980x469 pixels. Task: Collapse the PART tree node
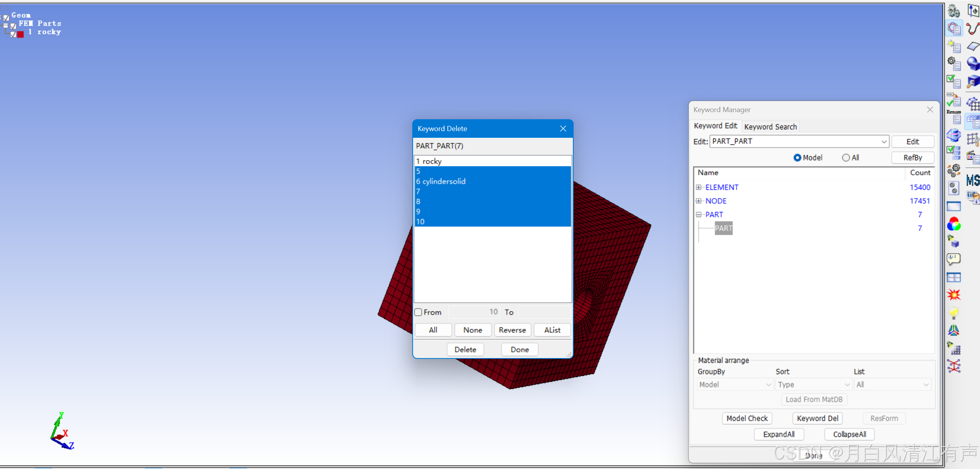[699, 214]
